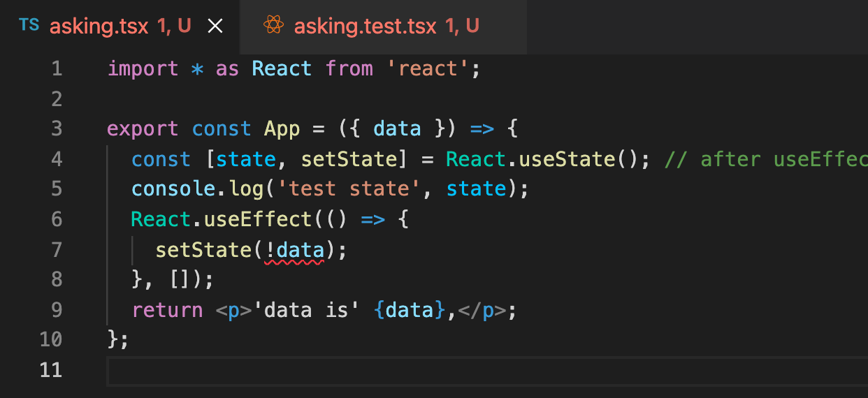Click 'useState' on line 4
Screen dimensions: 868x398
(x=567, y=159)
